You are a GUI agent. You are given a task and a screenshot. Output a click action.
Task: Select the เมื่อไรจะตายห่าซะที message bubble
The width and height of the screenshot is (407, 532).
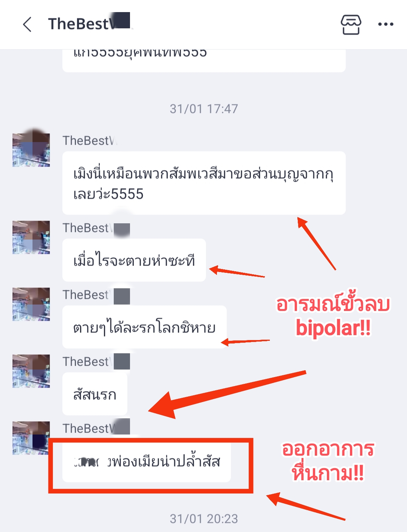click(134, 260)
